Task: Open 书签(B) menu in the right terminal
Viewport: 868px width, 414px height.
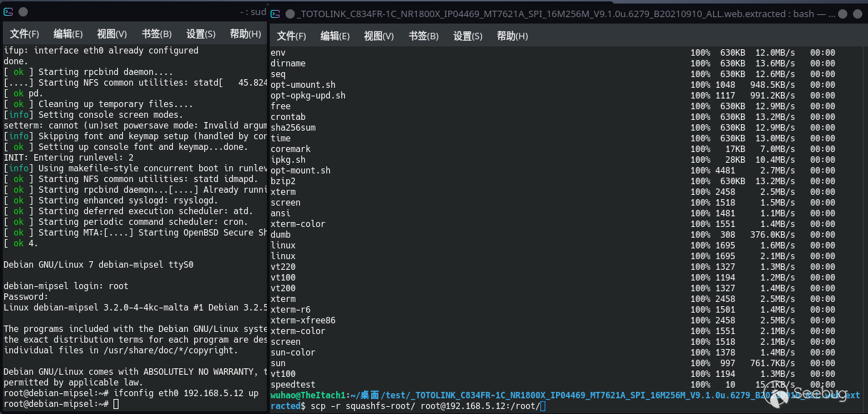Action: coord(423,36)
